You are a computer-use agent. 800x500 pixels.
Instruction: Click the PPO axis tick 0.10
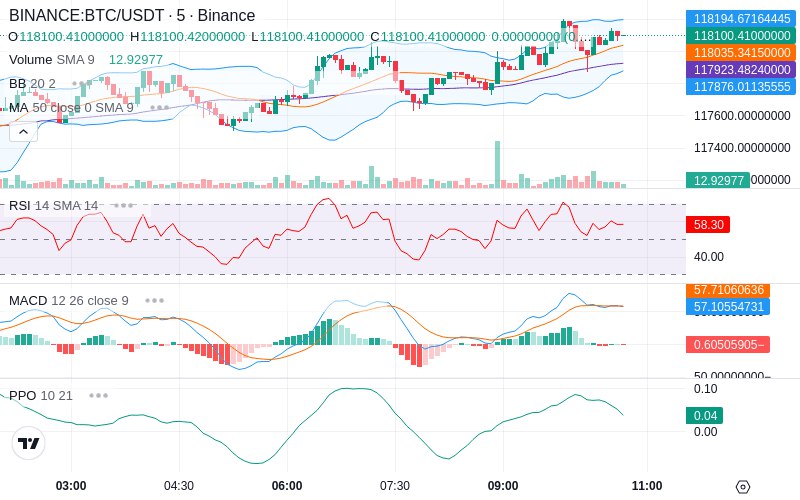(706, 389)
